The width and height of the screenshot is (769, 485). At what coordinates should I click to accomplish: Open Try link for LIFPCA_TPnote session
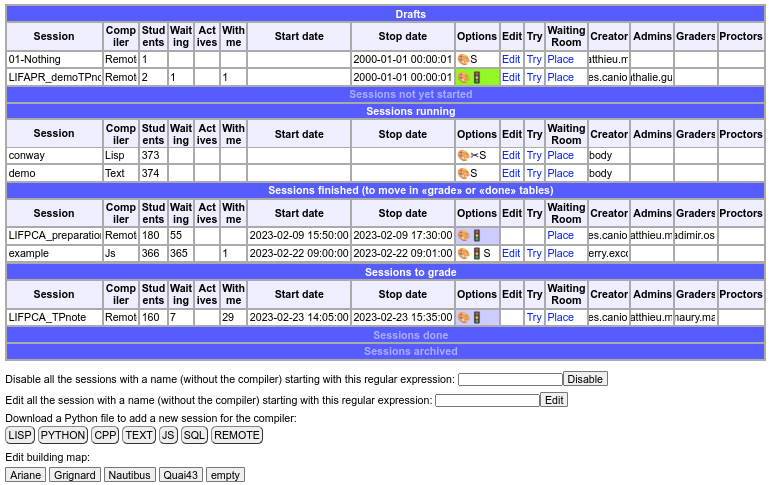coord(534,318)
